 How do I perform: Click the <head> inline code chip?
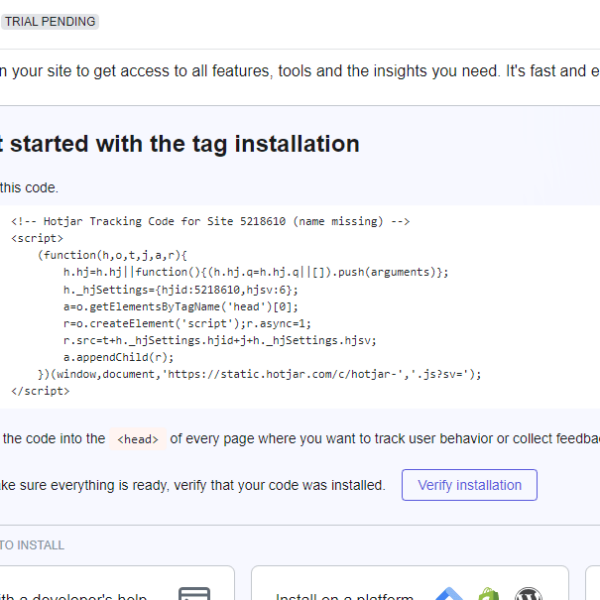click(x=138, y=439)
